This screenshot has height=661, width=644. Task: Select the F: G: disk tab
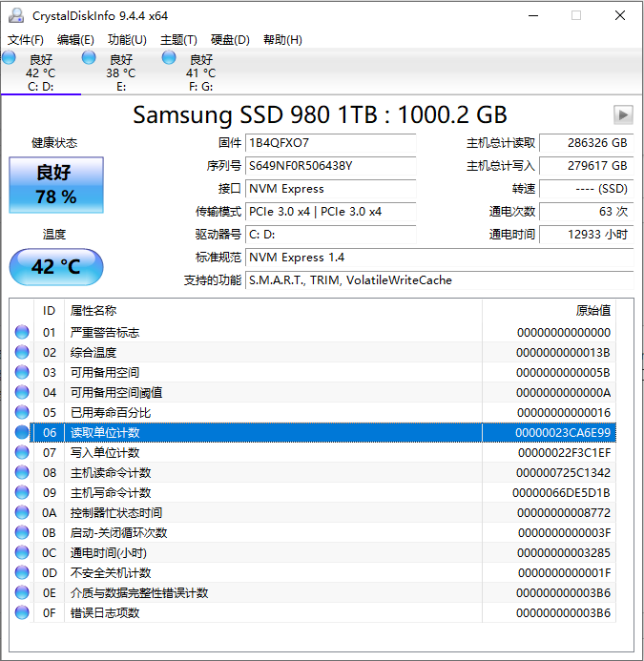(201, 72)
